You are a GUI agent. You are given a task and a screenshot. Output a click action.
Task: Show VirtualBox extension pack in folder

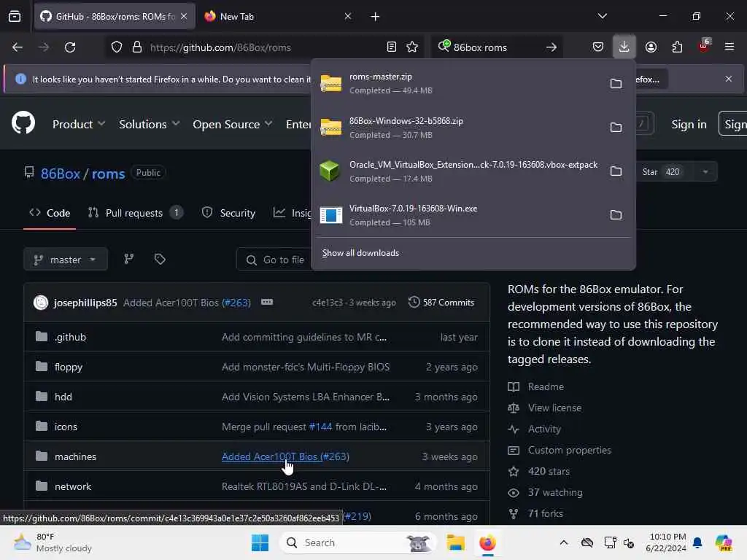[616, 171]
